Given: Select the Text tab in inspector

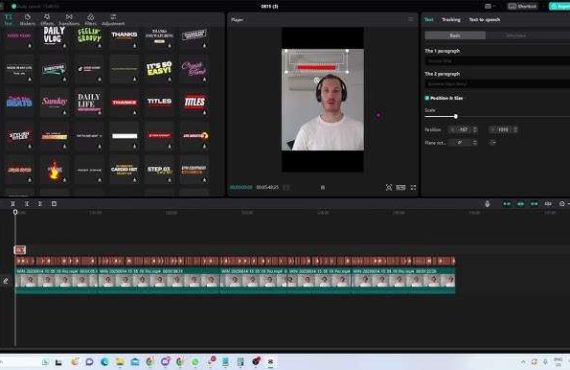Looking at the screenshot, I should (x=429, y=20).
